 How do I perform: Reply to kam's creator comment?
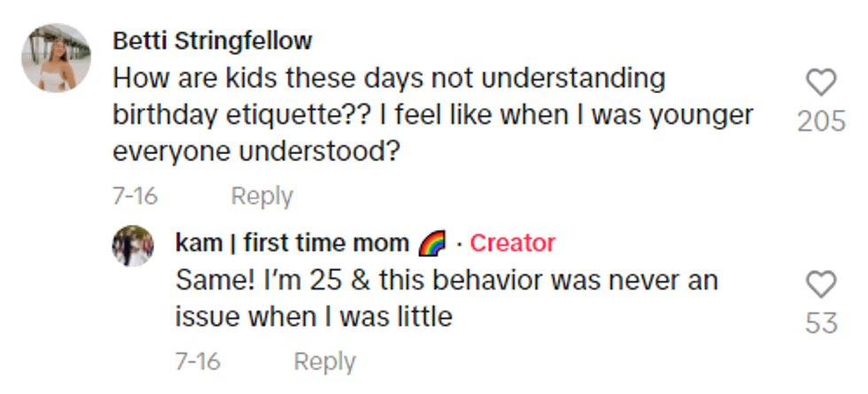click(x=324, y=361)
